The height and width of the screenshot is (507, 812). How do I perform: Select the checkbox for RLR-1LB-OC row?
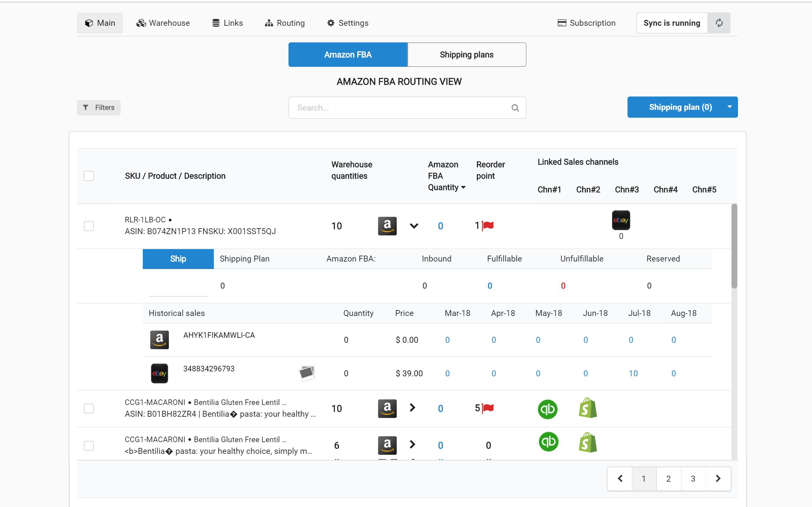pos(89,226)
